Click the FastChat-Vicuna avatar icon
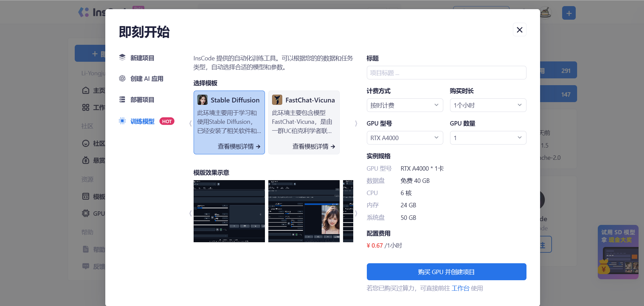 click(x=277, y=100)
